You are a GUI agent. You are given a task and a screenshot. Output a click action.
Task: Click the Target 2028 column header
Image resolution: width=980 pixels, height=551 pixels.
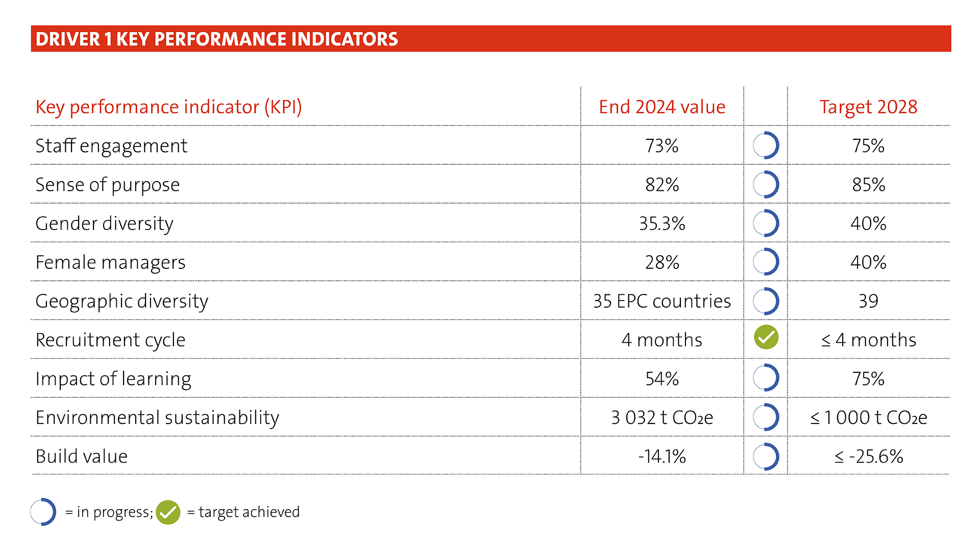[868, 107]
